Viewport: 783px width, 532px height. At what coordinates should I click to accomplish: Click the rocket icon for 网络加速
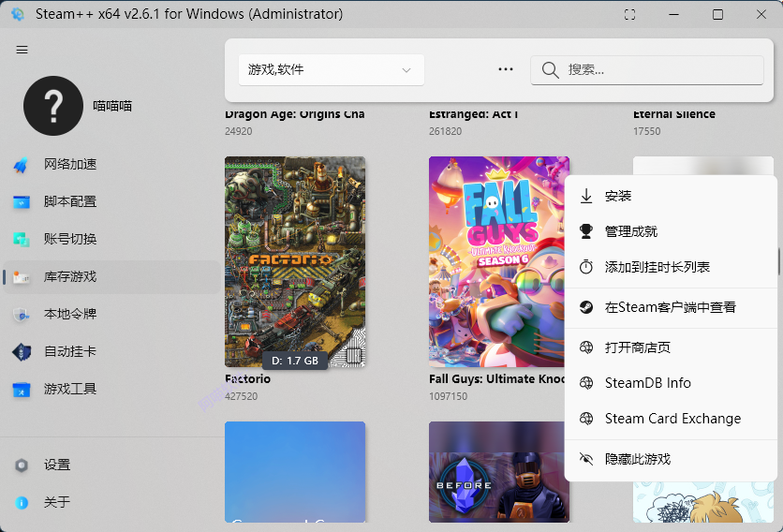click(x=21, y=164)
